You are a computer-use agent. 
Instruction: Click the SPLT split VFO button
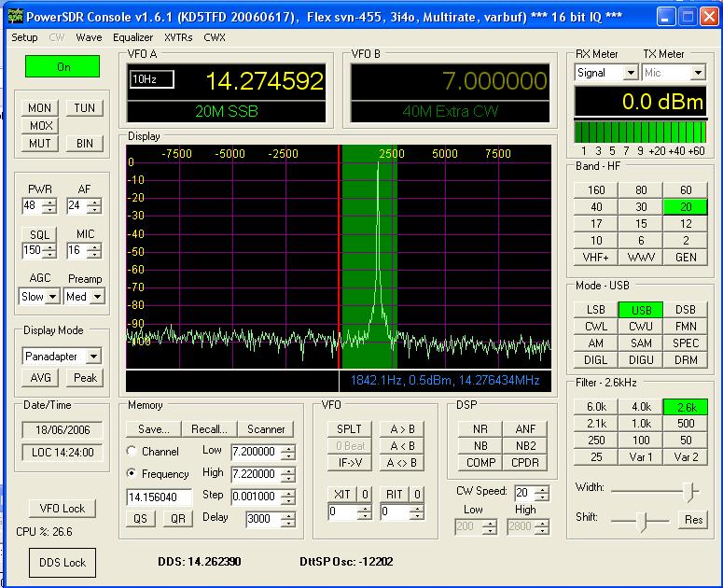pyautogui.click(x=349, y=429)
